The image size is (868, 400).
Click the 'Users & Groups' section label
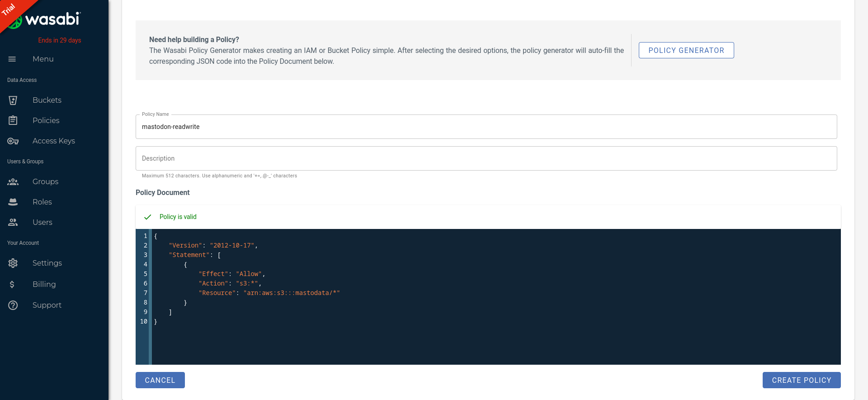25,162
